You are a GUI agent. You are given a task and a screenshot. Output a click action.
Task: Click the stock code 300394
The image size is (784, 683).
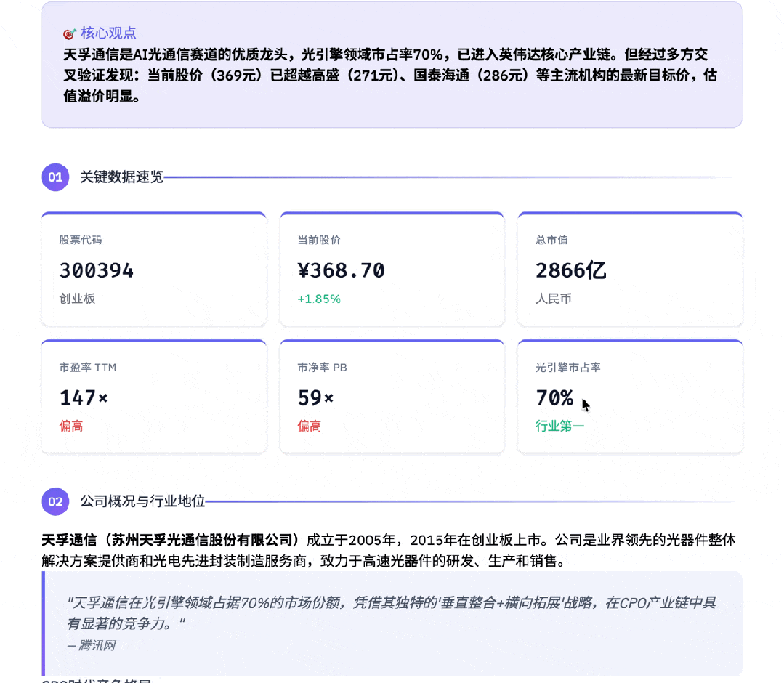point(97,271)
